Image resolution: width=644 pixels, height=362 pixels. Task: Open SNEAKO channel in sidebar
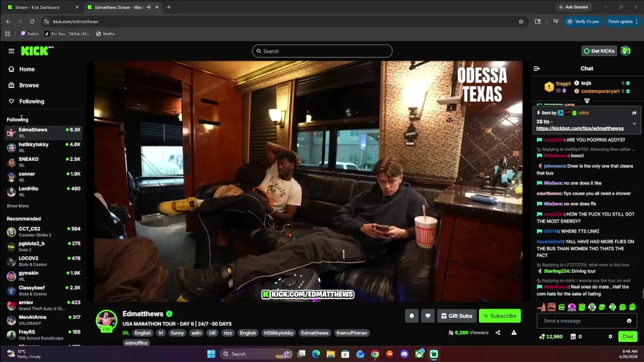pyautogui.click(x=43, y=161)
